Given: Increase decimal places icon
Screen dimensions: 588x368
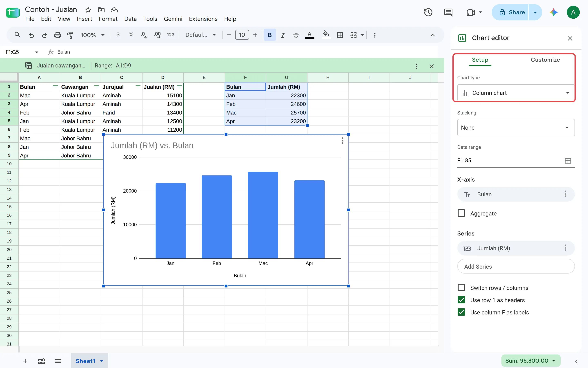Looking at the screenshot, I should click(157, 35).
